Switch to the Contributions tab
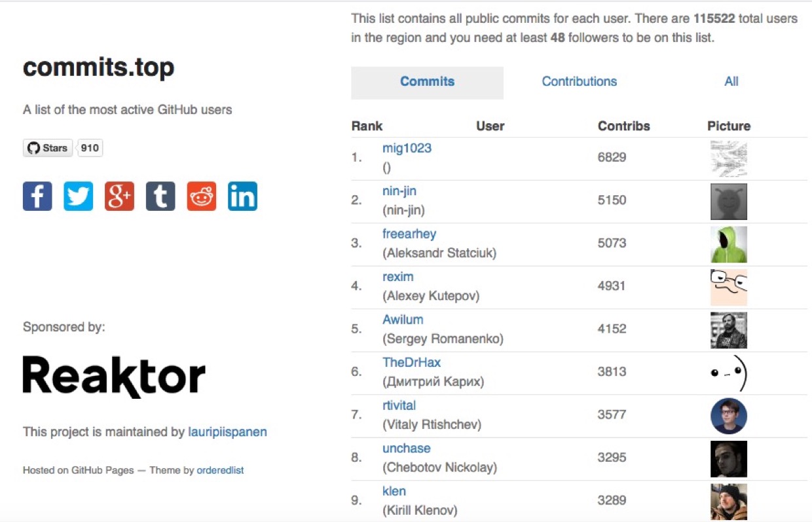 click(580, 82)
